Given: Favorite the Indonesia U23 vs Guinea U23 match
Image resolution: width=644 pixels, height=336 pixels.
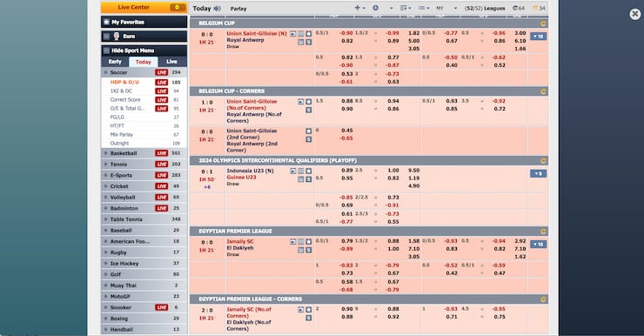Looking at the screenshot, I should (x=308, y=171).
